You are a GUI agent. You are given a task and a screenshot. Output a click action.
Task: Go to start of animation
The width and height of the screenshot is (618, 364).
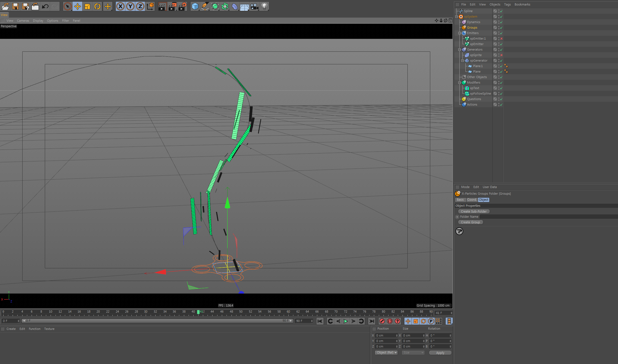[320, 321]
